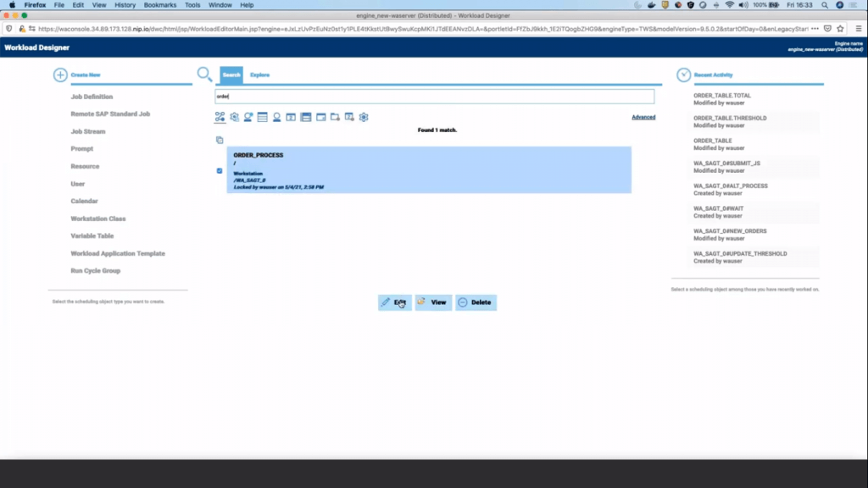Click the last gear filter icon in search toolbar

[364, 117]
